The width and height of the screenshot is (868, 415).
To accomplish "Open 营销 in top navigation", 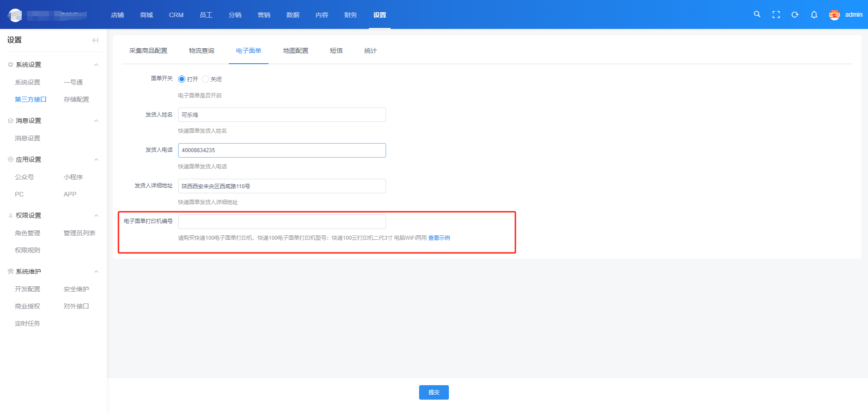I will click(264, 15).
